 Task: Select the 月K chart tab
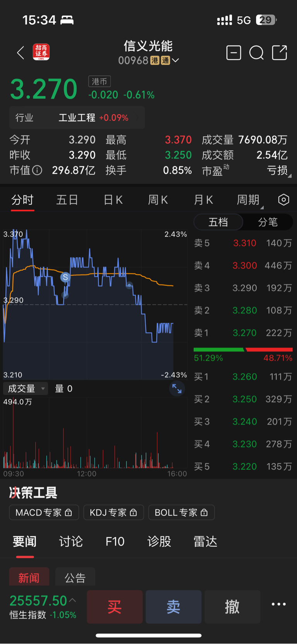tap(203, 200)
